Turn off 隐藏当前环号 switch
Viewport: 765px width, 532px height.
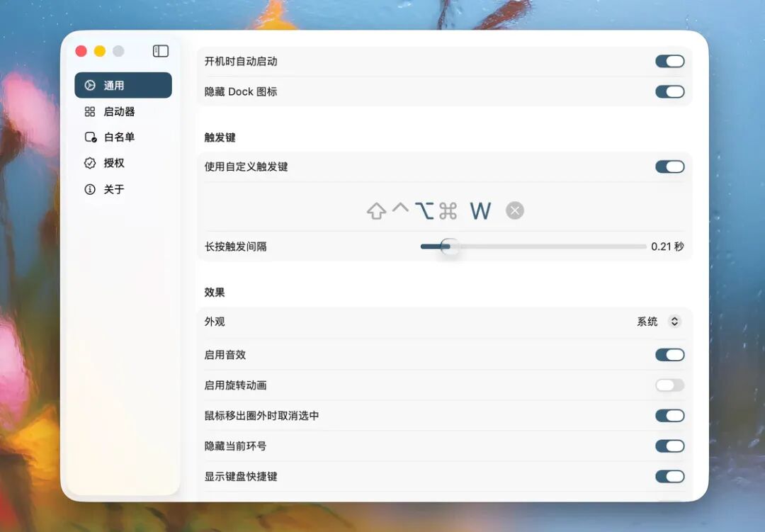point(670,446)
